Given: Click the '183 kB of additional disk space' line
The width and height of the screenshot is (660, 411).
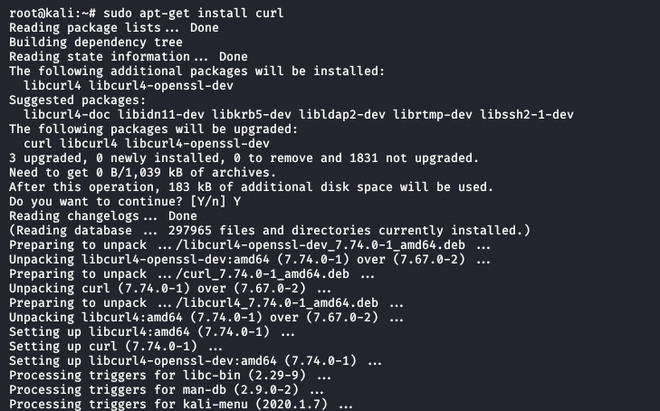Looking at the screenshot, I should (251, 187).
